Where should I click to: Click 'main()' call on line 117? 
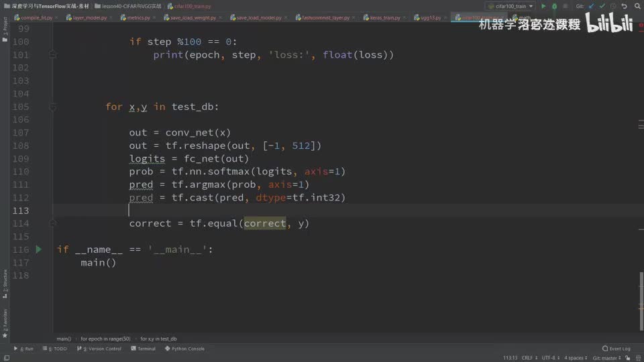click(x=99, y=262)
